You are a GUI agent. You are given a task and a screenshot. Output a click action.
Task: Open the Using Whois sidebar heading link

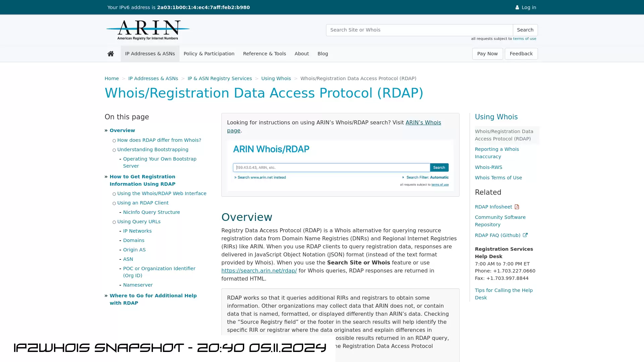496,117
